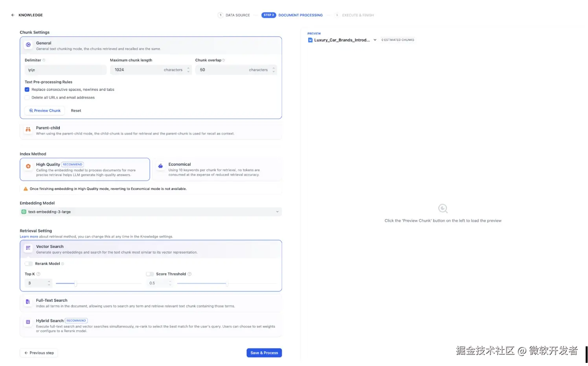Turn on the Score Threshold toggle
This screenshot has width=588, height=366.
[x=150, y=274]
